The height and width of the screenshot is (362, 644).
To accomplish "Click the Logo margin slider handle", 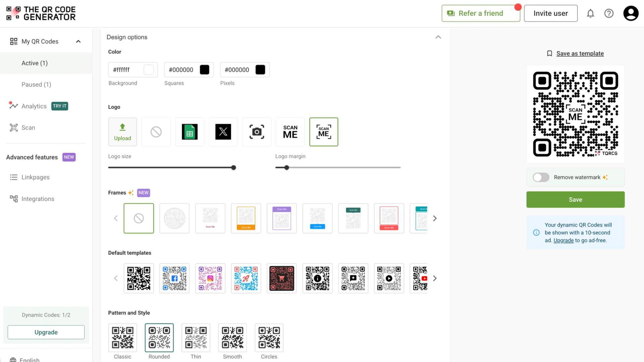I will [287, 168].
